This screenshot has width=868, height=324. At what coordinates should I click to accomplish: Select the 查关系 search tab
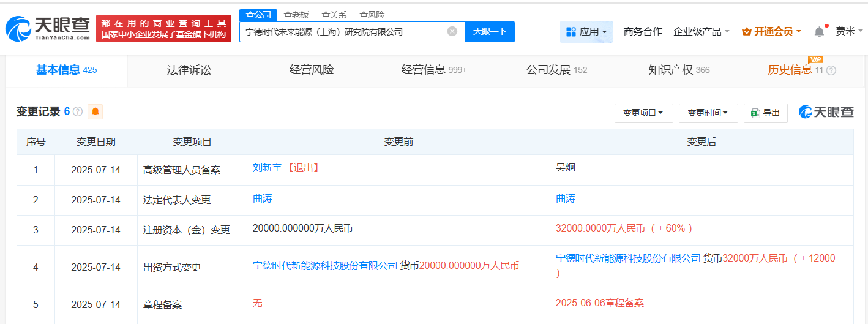click(334, 15)
